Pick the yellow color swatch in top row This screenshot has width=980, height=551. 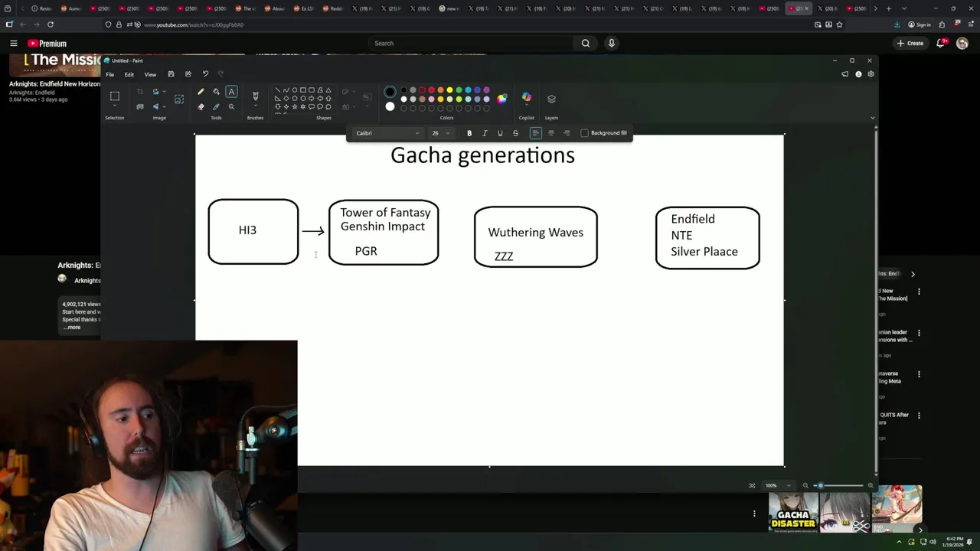click(449, 90)
